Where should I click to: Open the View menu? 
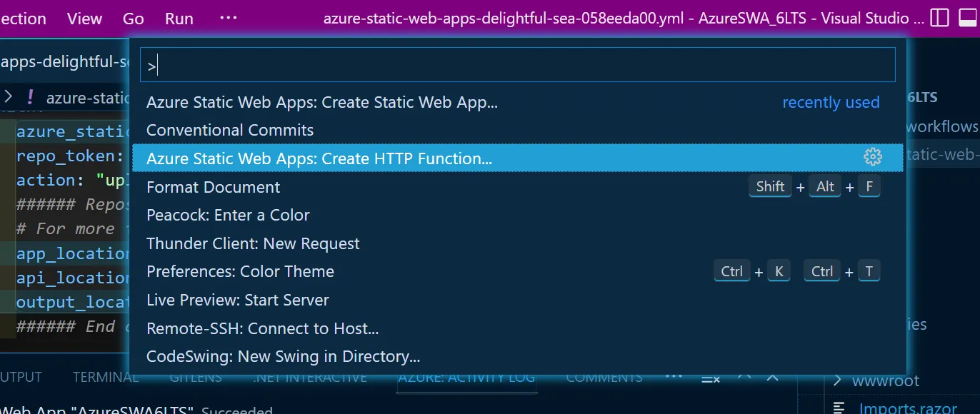coord(84,19)
